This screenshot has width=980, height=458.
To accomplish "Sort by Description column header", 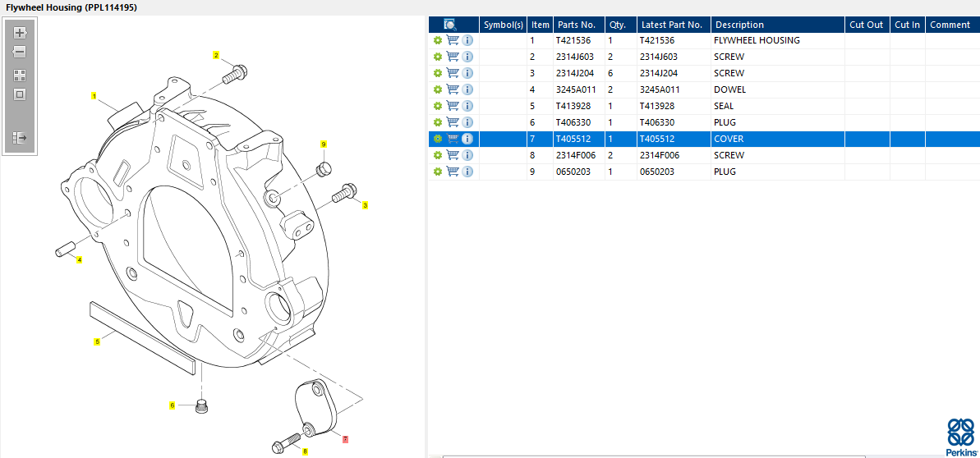I will 777,25.
